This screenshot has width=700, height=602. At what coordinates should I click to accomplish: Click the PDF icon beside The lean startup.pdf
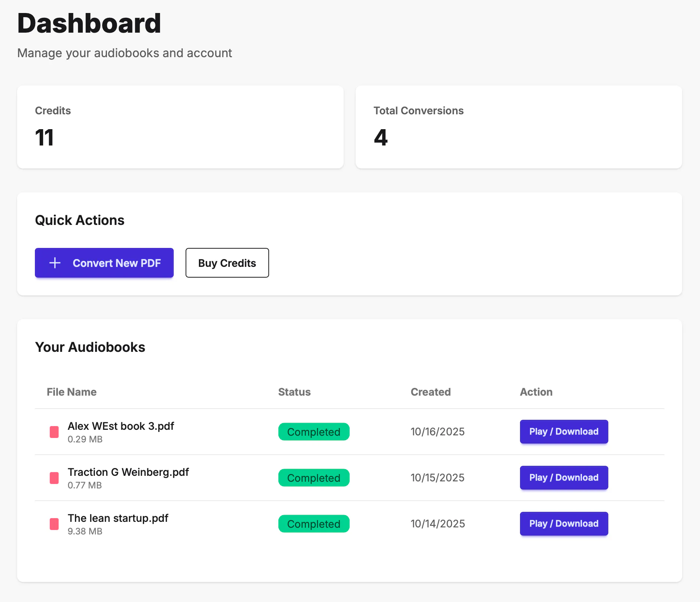pos(54,524)
